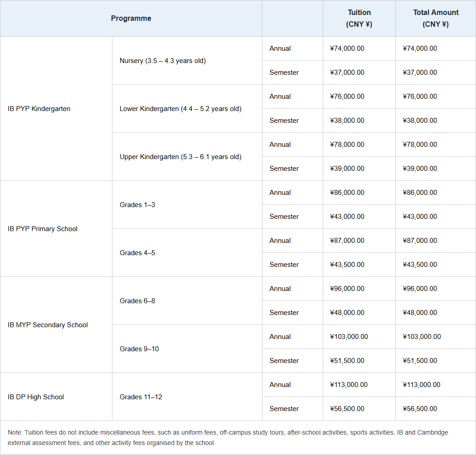The width and height of the screenshot is (476, 455).
Task: Click the "Programme" column header
Action: tap(131, 18)
